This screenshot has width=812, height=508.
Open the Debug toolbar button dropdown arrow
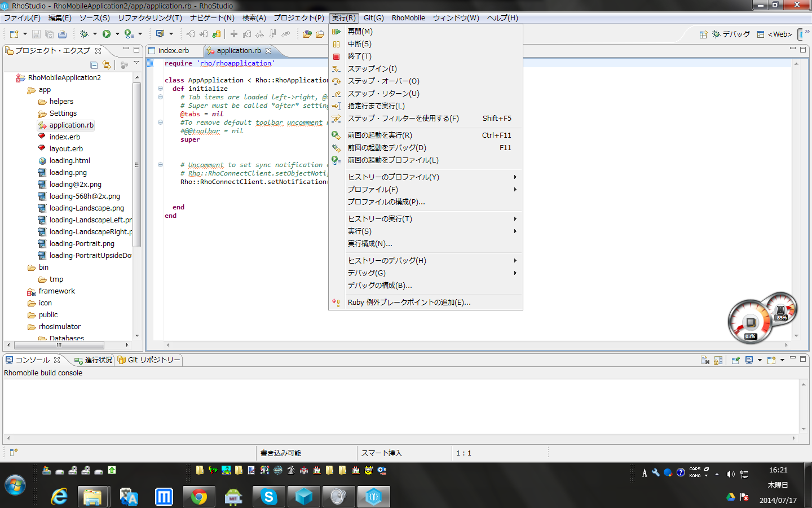pyautogui.click(x=95, y=34)
